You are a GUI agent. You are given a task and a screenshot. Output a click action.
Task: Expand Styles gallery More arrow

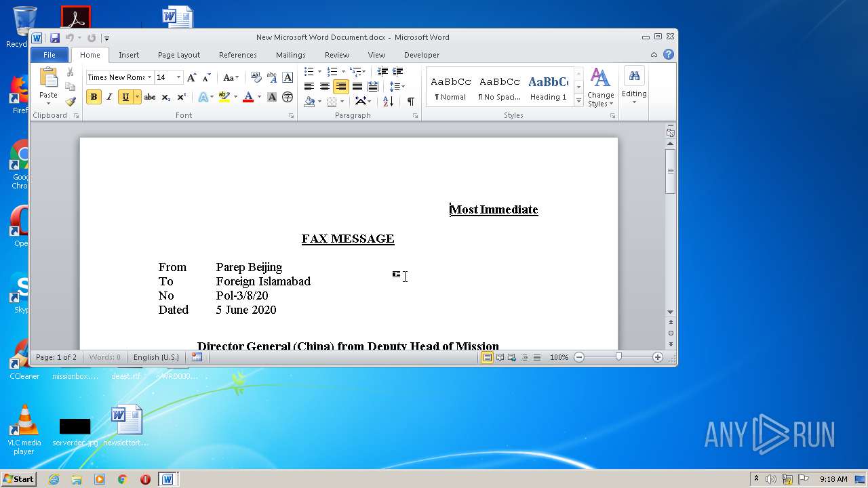(x=578, y=101)
